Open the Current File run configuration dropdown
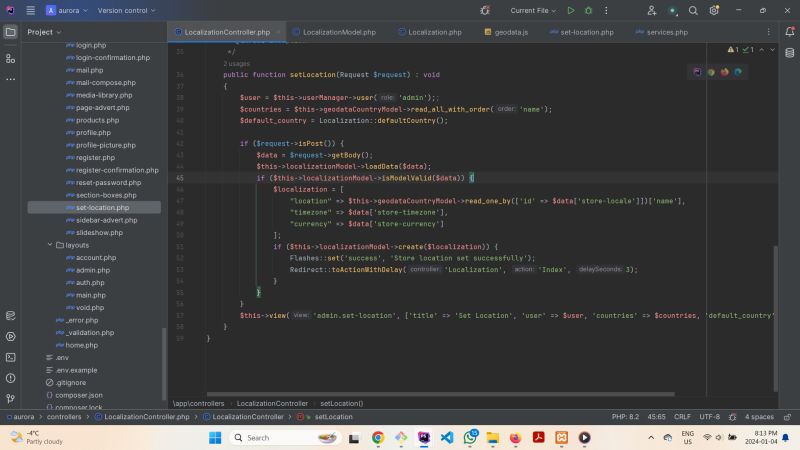 (535, 10)
